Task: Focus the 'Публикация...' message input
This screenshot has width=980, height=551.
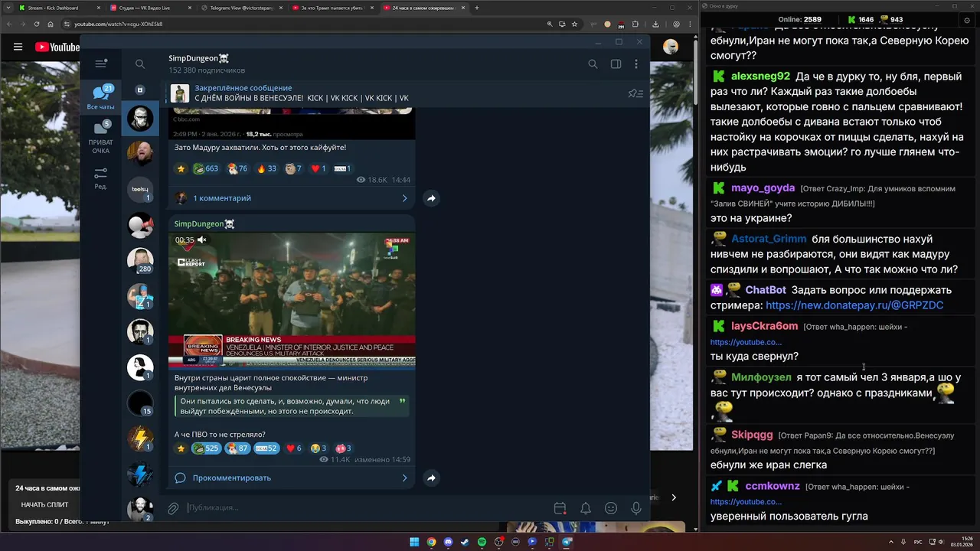Action: click(x=367, y=508)
